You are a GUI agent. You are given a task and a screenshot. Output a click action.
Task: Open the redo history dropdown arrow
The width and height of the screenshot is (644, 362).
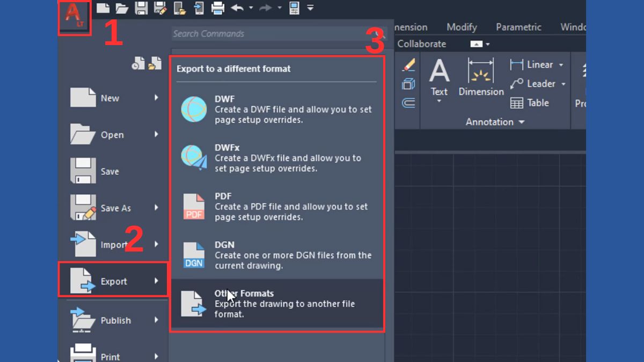coord(280,8)
